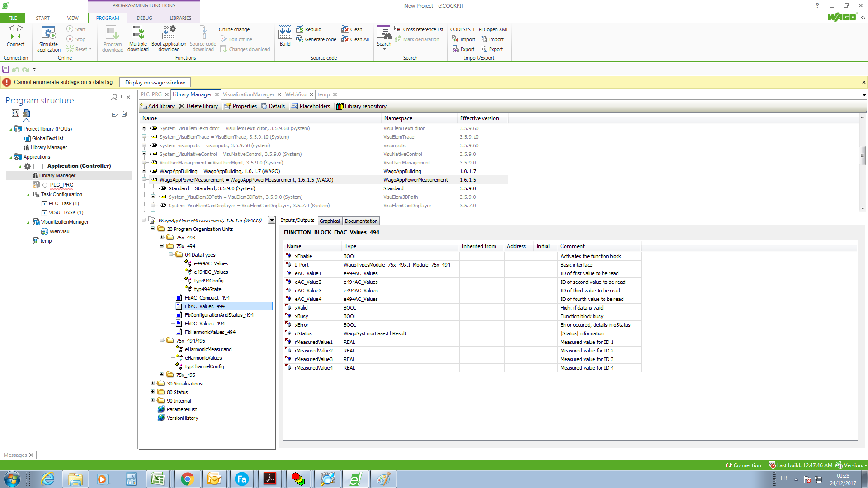Pin the Program structure panel

tap(121, 97)
